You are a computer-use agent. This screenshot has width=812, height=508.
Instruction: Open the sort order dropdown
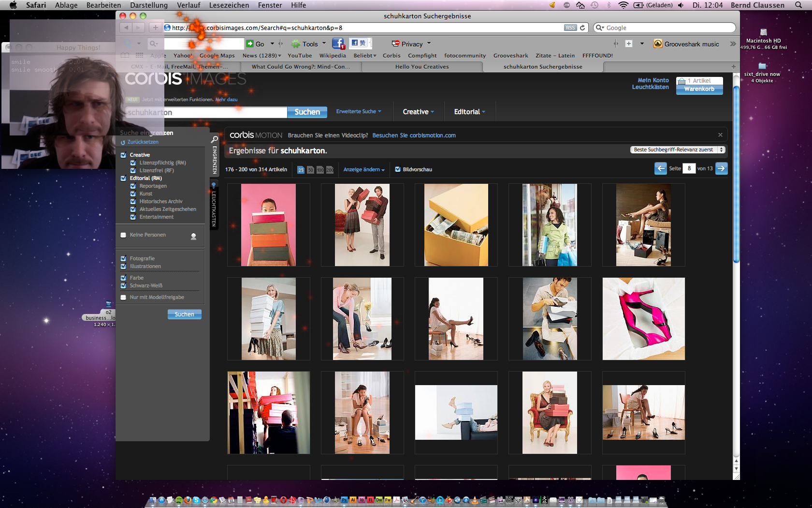coord(678,150)
